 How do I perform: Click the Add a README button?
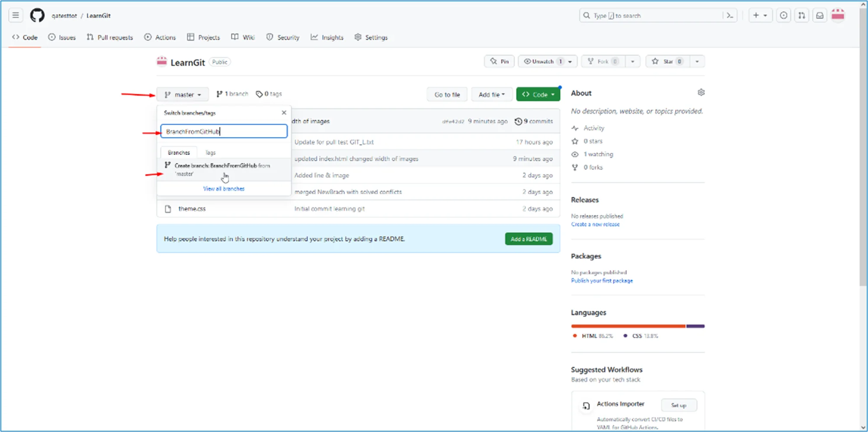pyautogui.click(x=528, y=239)
